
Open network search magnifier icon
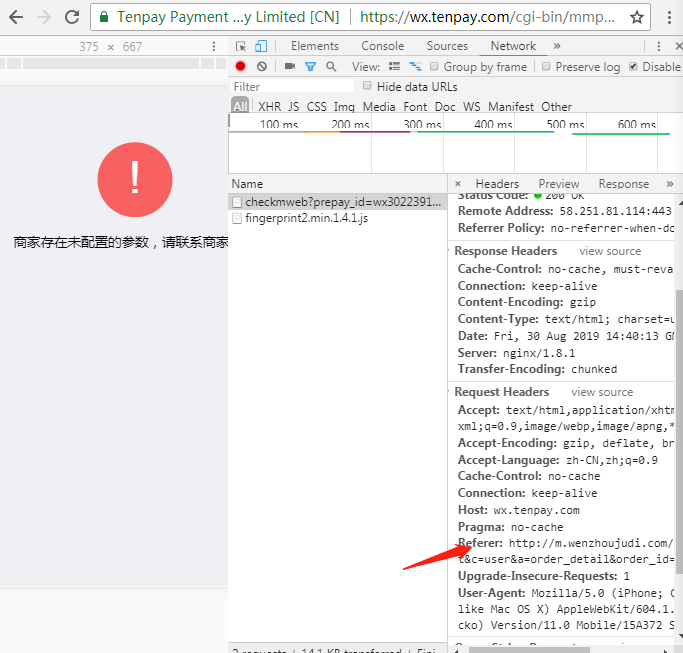[x=331, y=66]
